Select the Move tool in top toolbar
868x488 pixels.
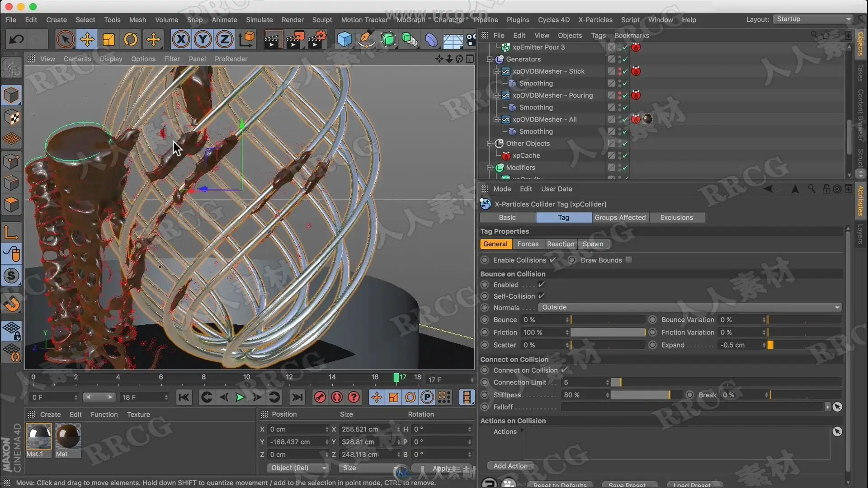(87, 40)
